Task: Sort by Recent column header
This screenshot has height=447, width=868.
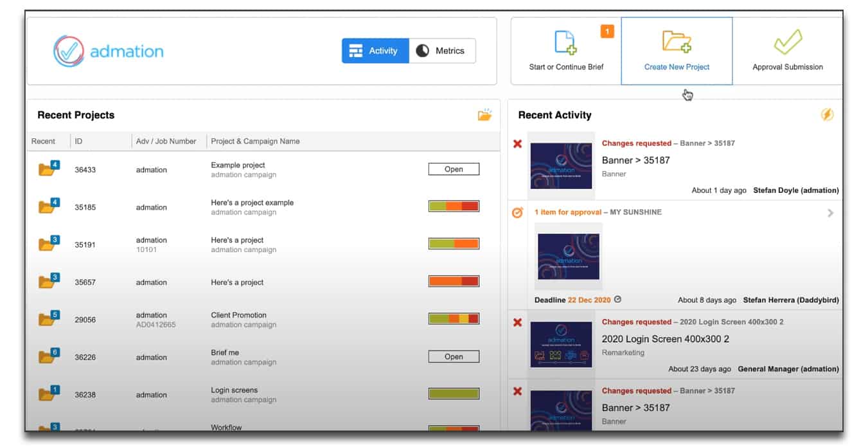Action: [43, 141]
